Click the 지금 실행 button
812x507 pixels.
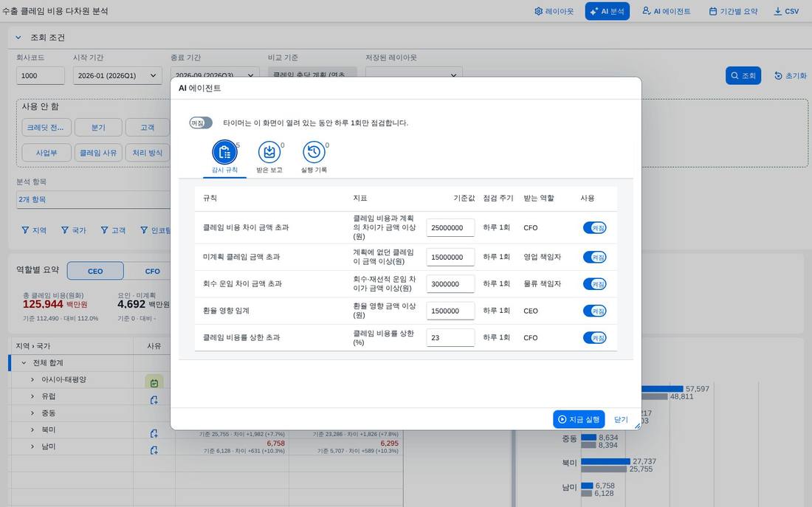pos(579,419)
